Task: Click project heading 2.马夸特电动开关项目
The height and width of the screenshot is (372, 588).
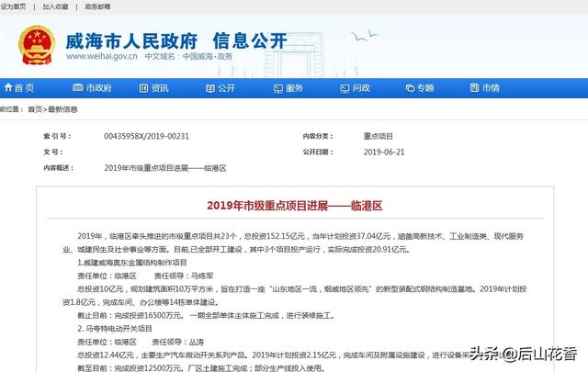Action: (115, 329)
